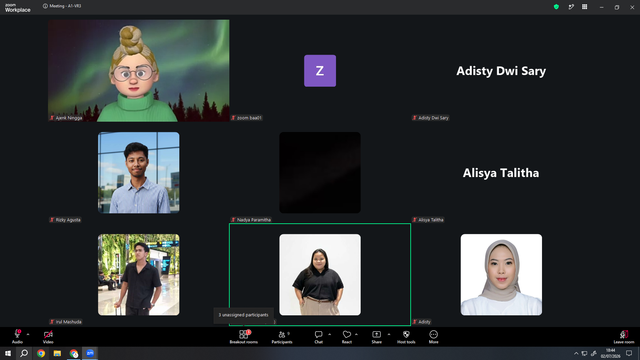
Task: Click the zoom baa01 name label
Action: click(x=247, y=118)
